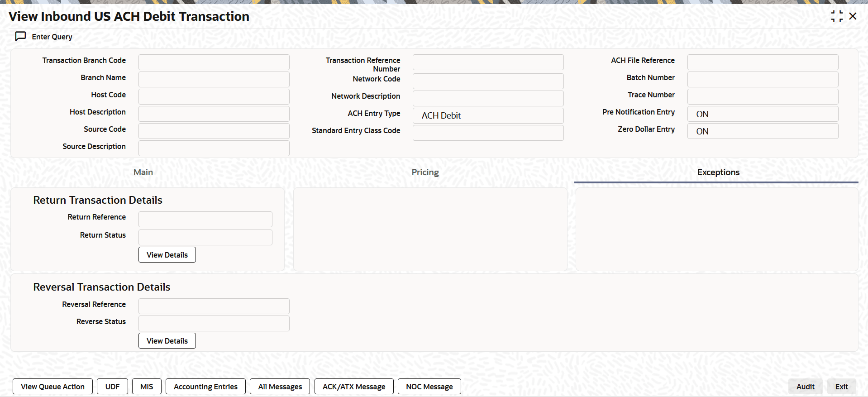
Task: Focus the Transaction Branch Code field
Action: [214, 62]
